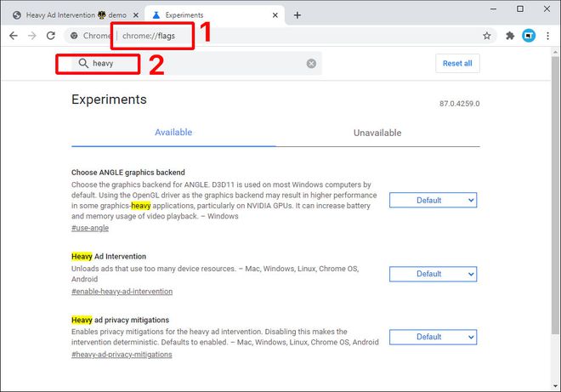The width and height of the screenshot is (561, 392).
Task: Open the blue profile avatar icon
Action: [529, 36]
